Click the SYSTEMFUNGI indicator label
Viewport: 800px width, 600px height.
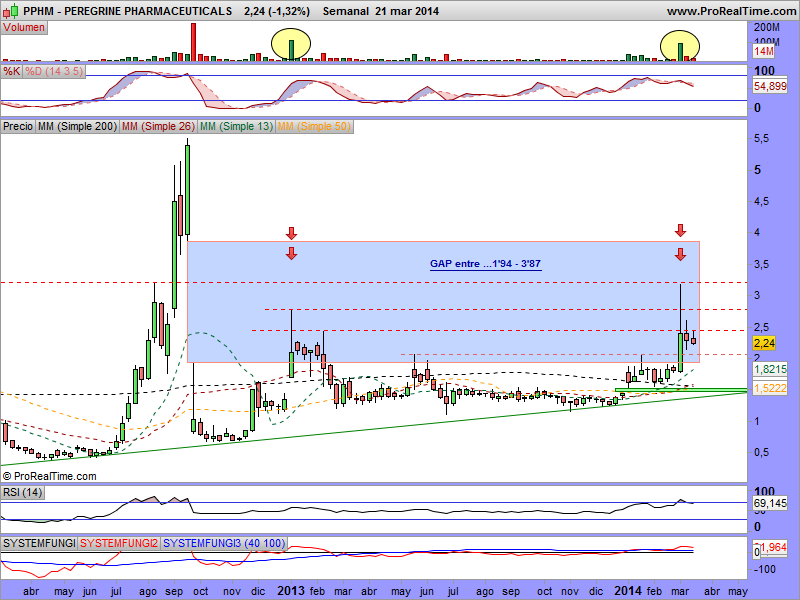coord(39,543)
